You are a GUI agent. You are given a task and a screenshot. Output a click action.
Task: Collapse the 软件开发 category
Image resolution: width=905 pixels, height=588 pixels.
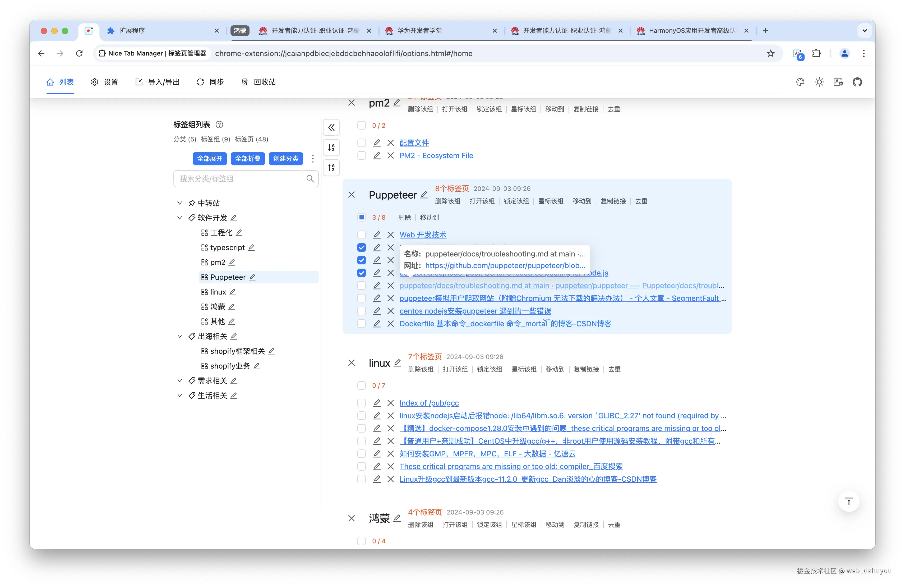tap(179, 218)
